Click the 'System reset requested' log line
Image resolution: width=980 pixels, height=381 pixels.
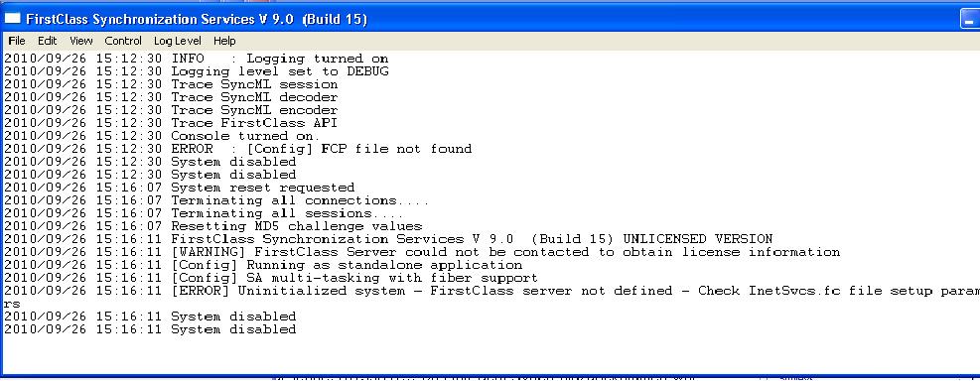(x=180, y=188)
